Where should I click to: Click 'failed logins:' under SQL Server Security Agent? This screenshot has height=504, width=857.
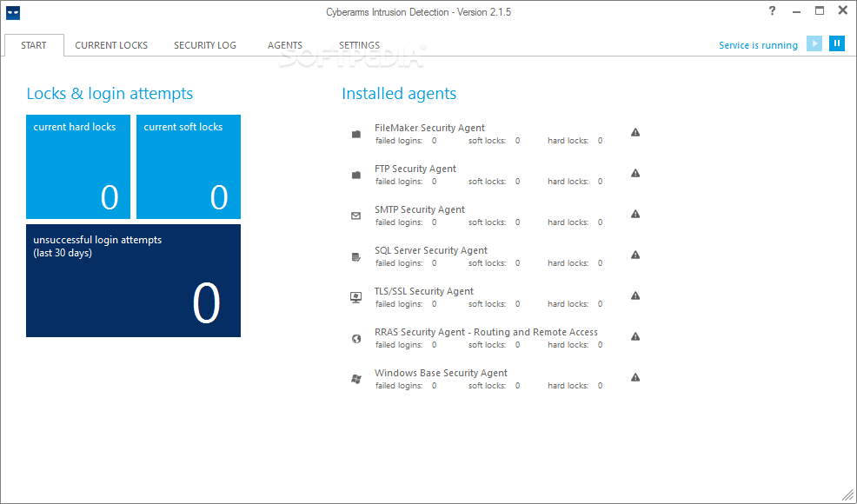[x=399, y=263]
